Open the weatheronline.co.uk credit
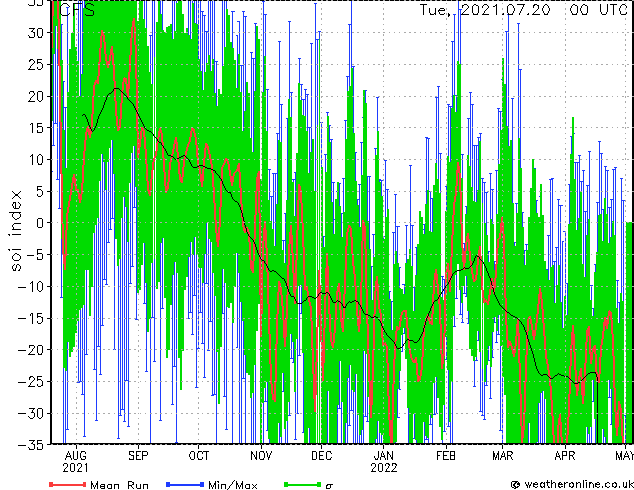This screenshot has width=634, height=490. [572, 484]
